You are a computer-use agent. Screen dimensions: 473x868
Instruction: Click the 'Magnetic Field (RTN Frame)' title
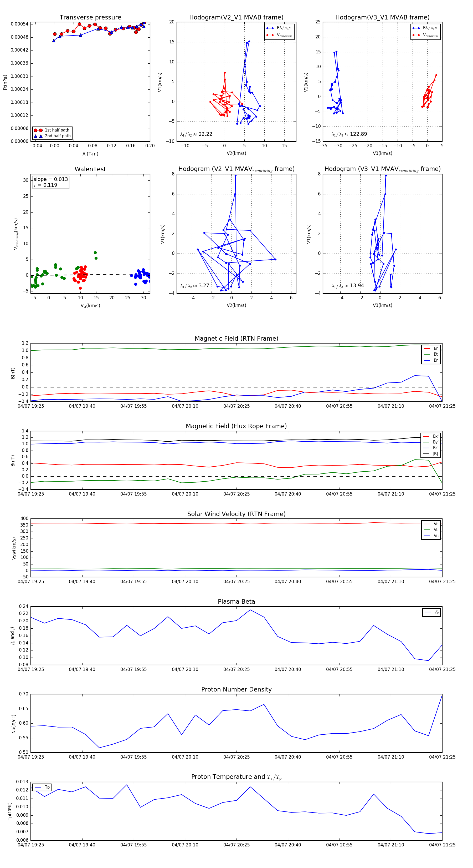point(236,339)
